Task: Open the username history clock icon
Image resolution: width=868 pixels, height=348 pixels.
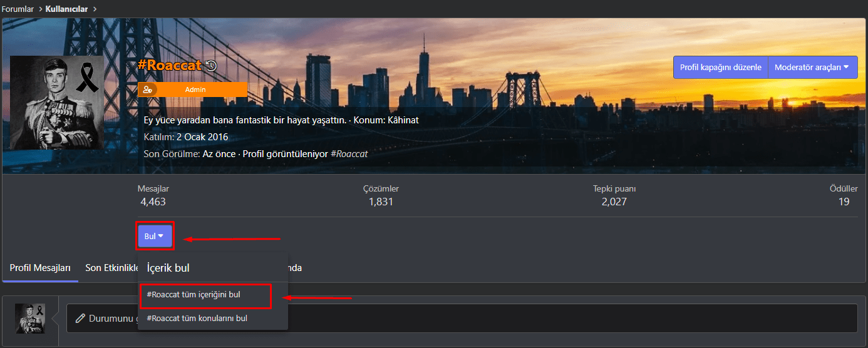Action: click(x=211, y=65)
